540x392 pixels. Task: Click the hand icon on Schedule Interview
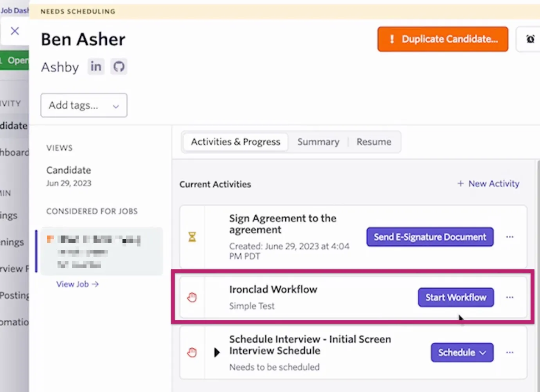tap(192, 352)
